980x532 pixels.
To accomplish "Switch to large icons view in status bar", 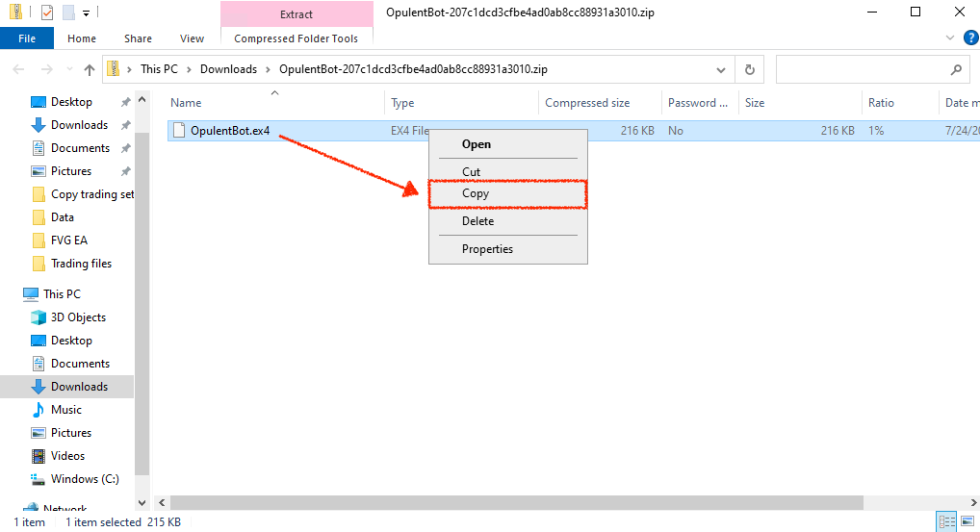I will [x=967, y=522].
